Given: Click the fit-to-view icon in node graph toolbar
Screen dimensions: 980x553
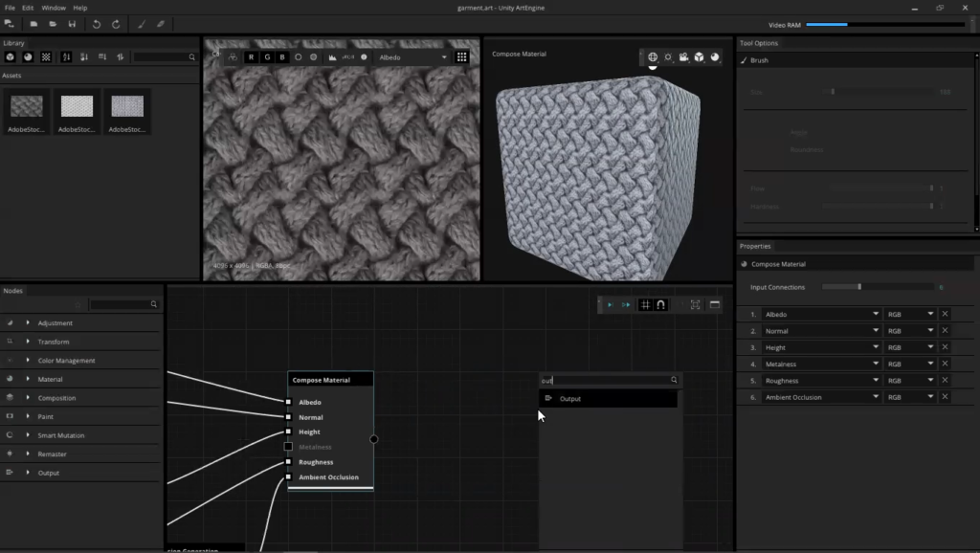Looking at the screenshot, I should click(x=695, y=304).
